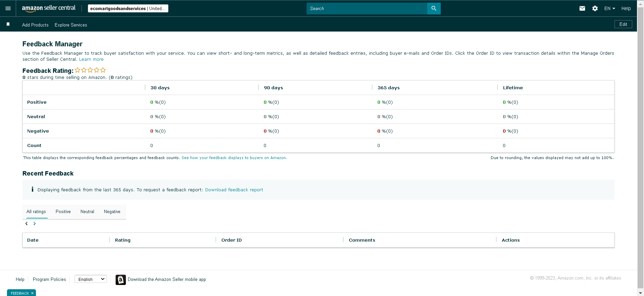The image size is (644, 296).
Task: Switch to the Neutral tab
Action: click(87, 212)
